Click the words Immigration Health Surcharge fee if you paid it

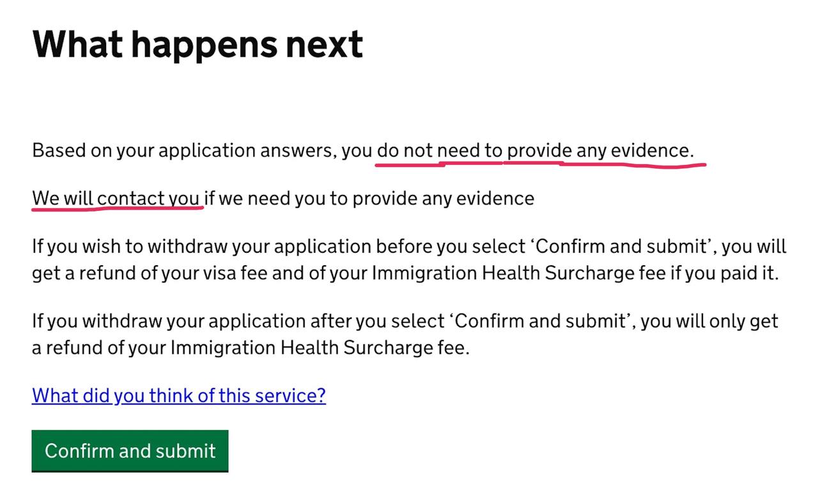click(576, 273)
